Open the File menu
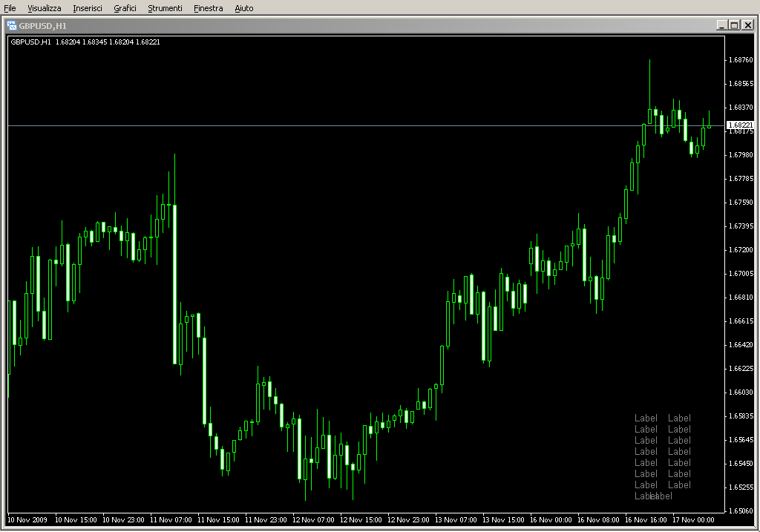Viewport: 760px width, 532px height. [10, 8]
